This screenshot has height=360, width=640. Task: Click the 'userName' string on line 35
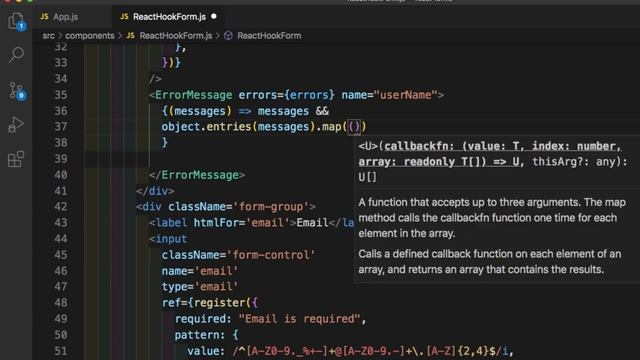(x=406, y=95)
